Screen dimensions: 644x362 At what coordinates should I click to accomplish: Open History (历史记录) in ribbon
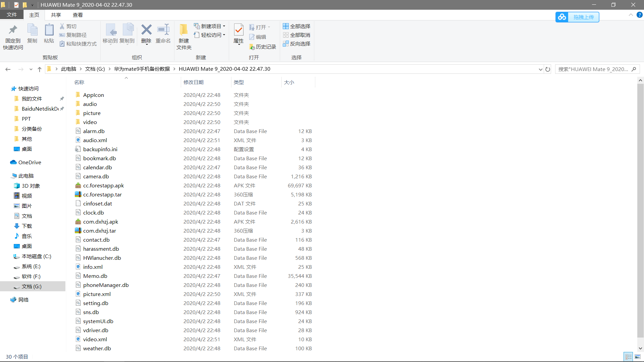263,47
